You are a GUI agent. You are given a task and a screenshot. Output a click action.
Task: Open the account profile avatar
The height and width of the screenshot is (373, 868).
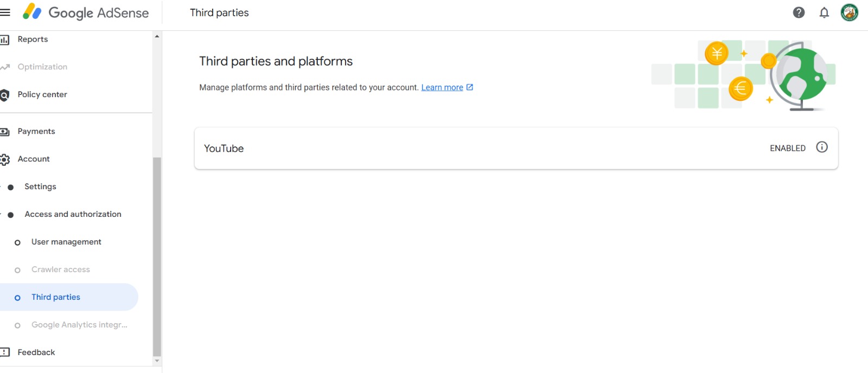[850, 12]
